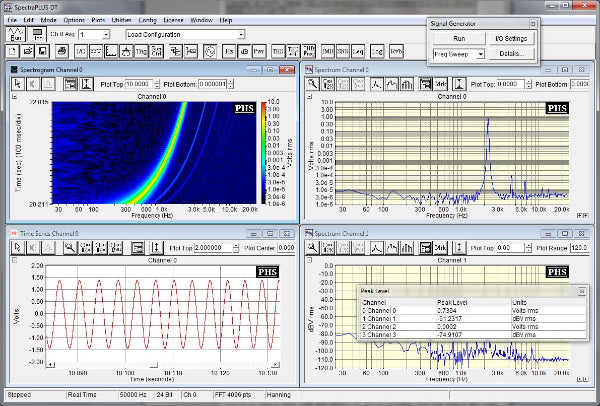600x406 pixels.
Task: Open the Options menu
Action: [74, 20]
